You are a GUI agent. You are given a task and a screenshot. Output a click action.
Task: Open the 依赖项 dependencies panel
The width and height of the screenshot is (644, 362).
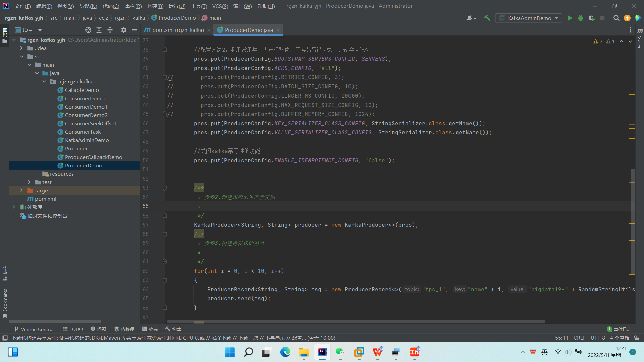click(124, 329)
